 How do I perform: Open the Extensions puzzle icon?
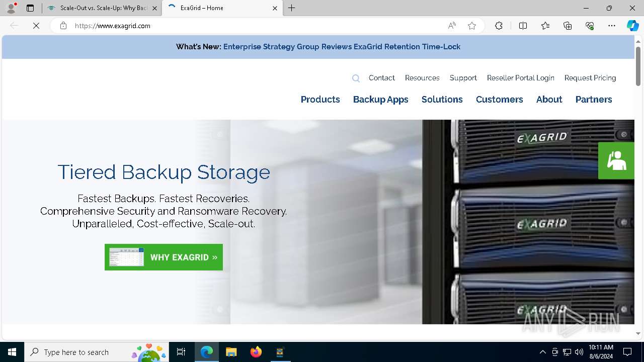[x=499, y=26]
